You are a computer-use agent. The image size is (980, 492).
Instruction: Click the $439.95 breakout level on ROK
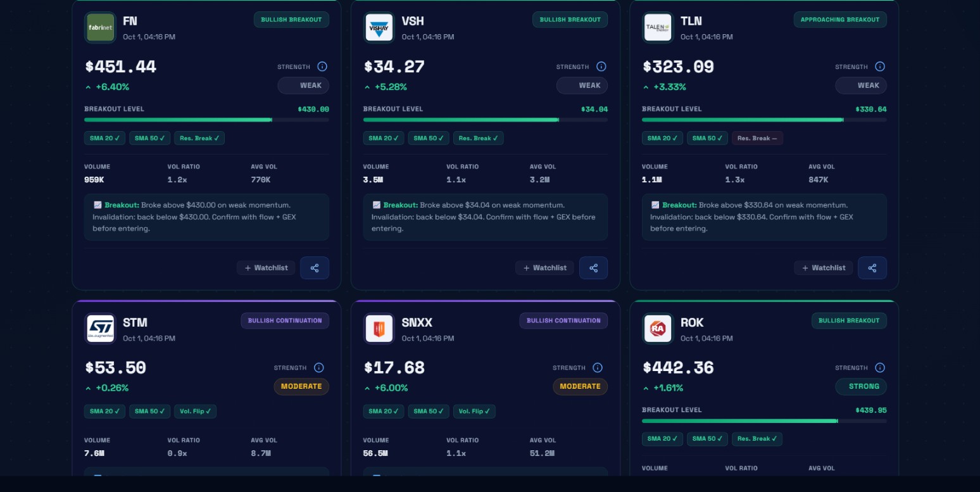[871, 410]
